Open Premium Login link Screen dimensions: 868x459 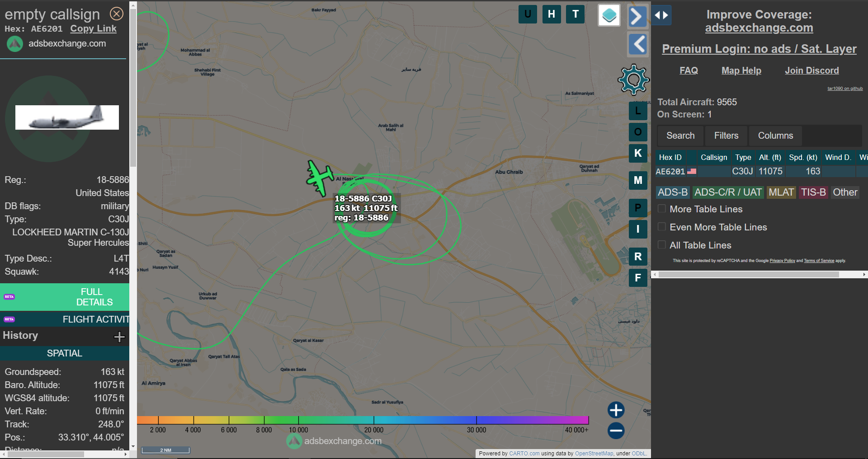tap(759, 49)
